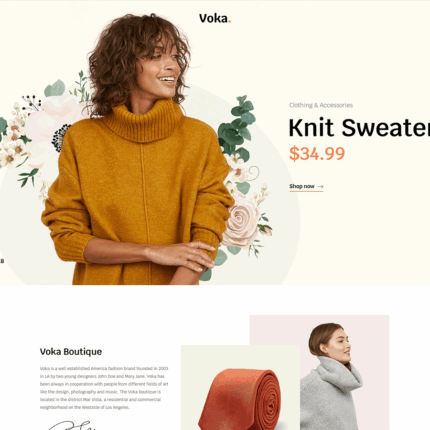This screenshot has width=430, height=430.
Task: Click the sage green leaf above blossoms
Action: click(x=55, y=89)
